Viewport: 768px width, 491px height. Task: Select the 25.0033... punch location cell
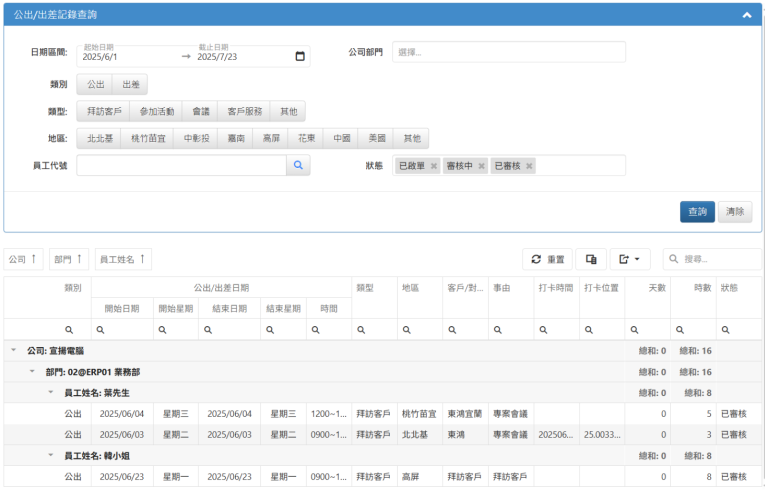click(602, 435)
